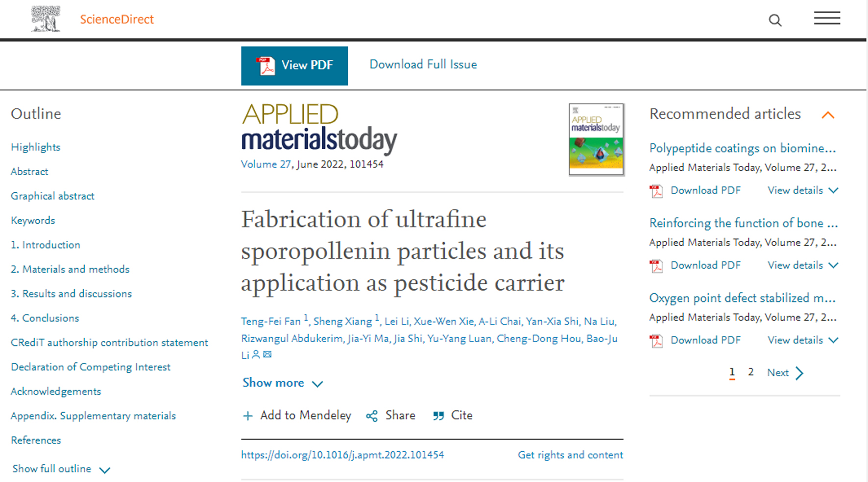Click the View PDF button
The image size is (868, 482).
point(294,66)
